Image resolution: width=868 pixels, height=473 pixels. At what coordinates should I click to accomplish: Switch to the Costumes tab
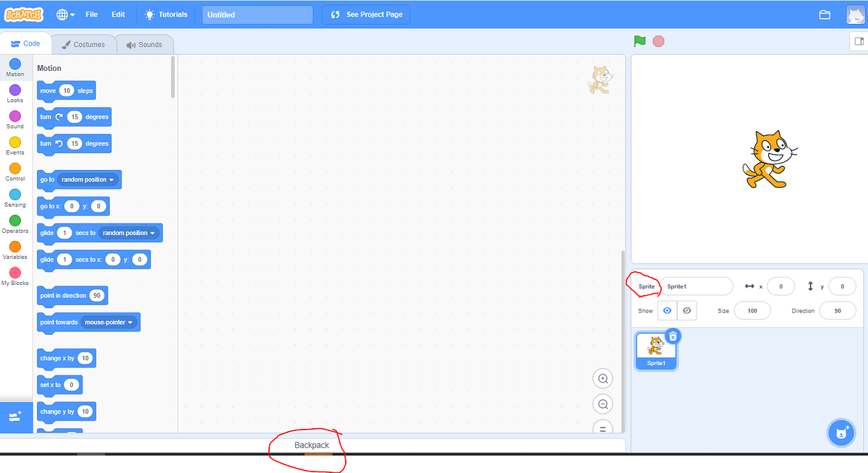[x=83, y=44]
